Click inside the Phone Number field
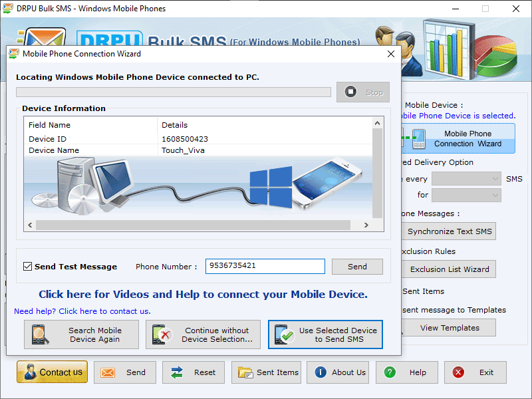 coord(265,266)
